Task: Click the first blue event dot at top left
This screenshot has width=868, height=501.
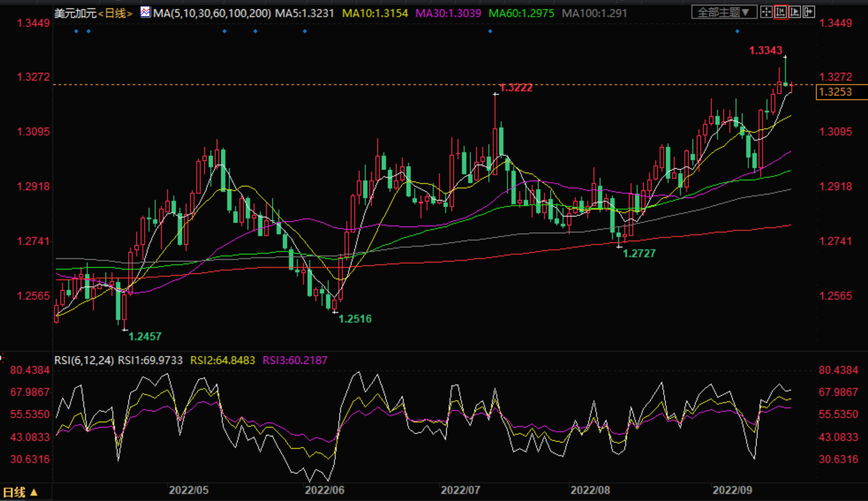Action: pos(77,31)
